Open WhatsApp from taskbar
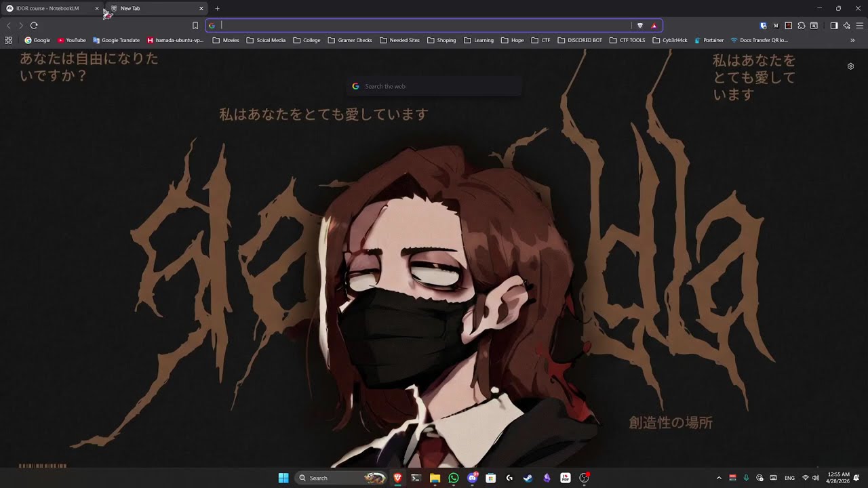Image resolution: width=868 pixels, height=488 pixels. pyautogui.click(x=454, y=478)
